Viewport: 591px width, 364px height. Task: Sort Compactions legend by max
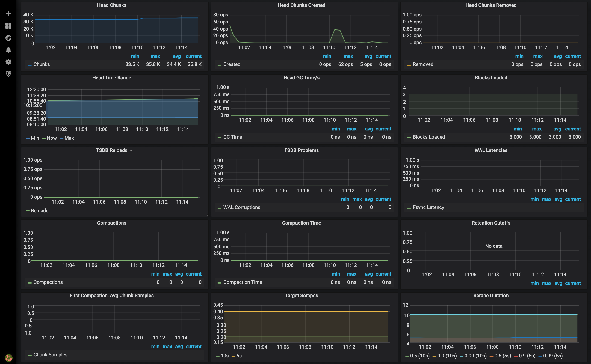click(x=167, y=274)
